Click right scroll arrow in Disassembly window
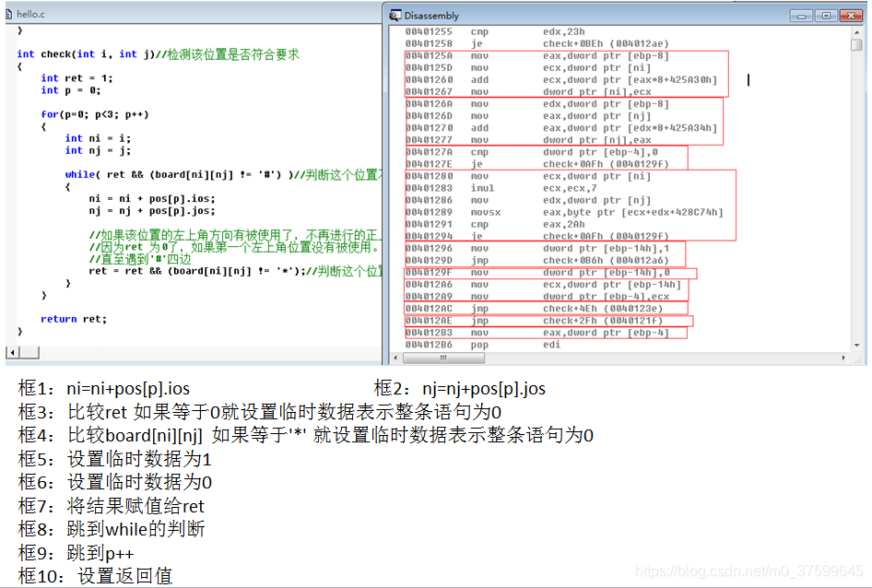This screenshot has height=588, width=872. tap(843, 359)
